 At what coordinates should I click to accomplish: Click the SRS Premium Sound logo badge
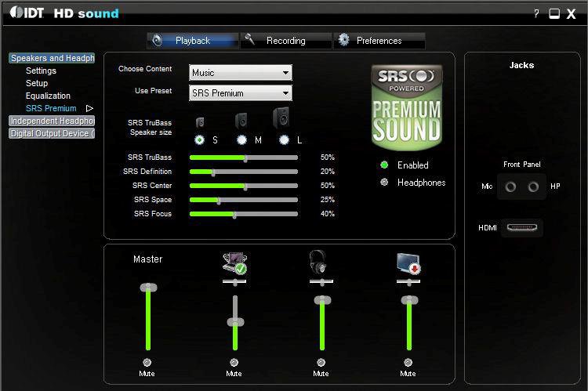click(407, 107)
